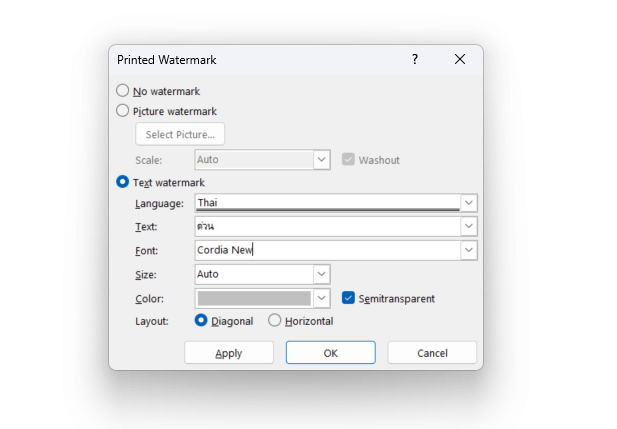Toggle the Washout checkbox
Screen dimensions: 617x429
coord(348,159)
